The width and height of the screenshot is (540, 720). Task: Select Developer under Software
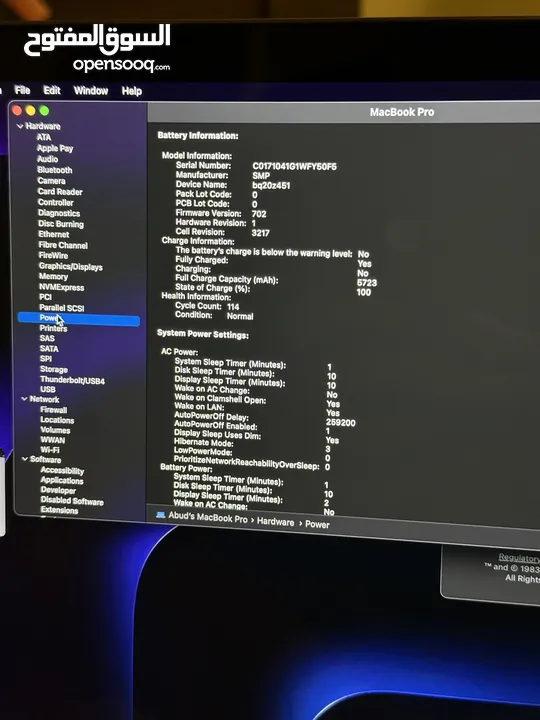point(58,490)
